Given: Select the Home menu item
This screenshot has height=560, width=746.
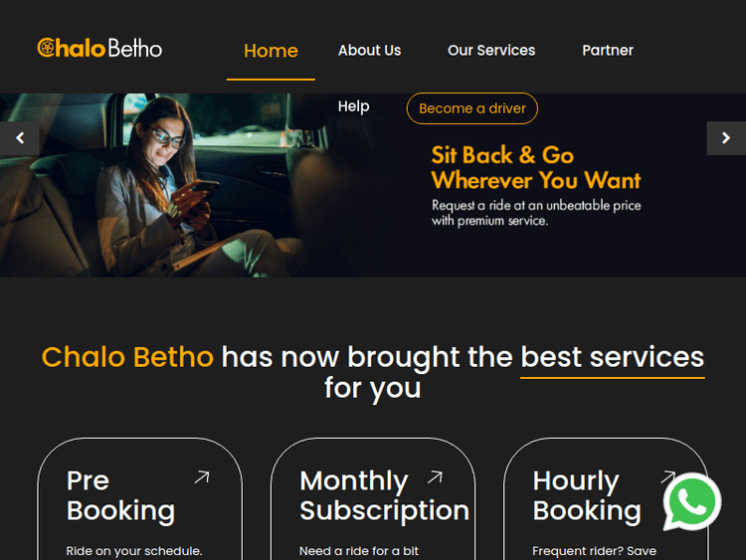Looking at the screenshot, I should 271,51.
